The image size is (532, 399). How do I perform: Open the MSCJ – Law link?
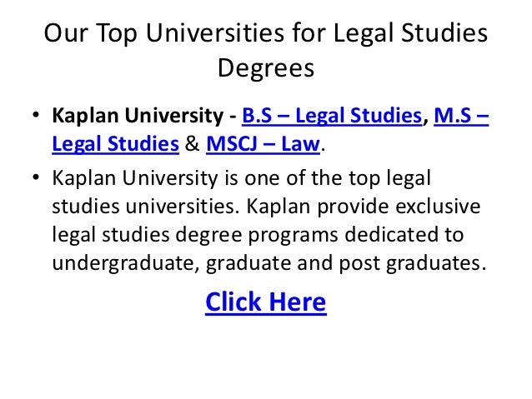tap(263, 144)
